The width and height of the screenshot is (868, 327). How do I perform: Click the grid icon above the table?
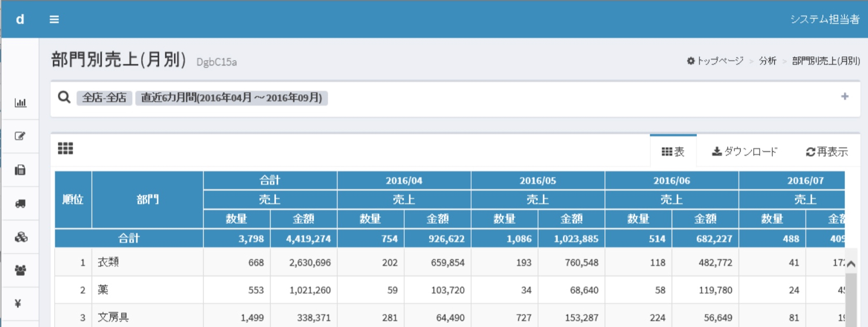pos(65,148)
